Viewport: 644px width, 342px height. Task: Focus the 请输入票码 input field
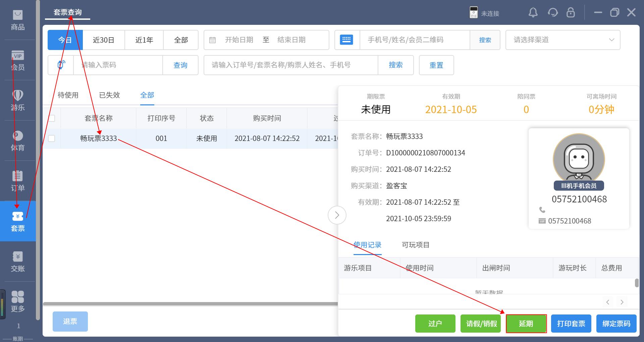point(118,65)
